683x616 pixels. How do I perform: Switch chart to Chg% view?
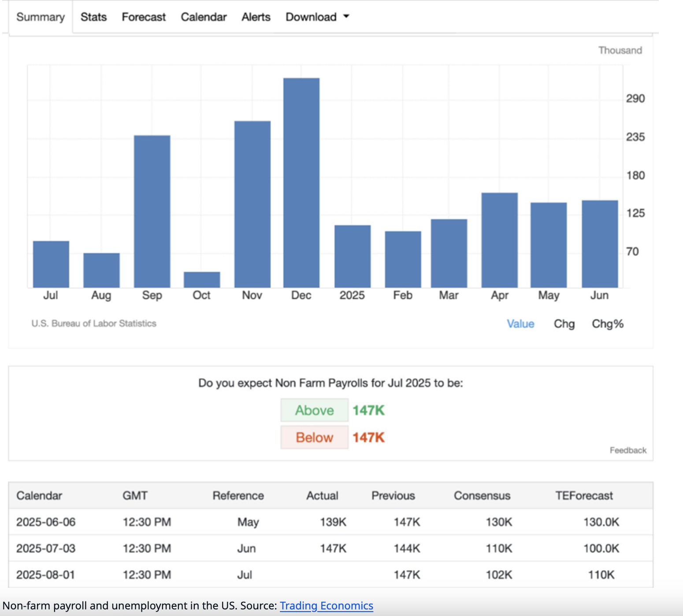(607, 324)
